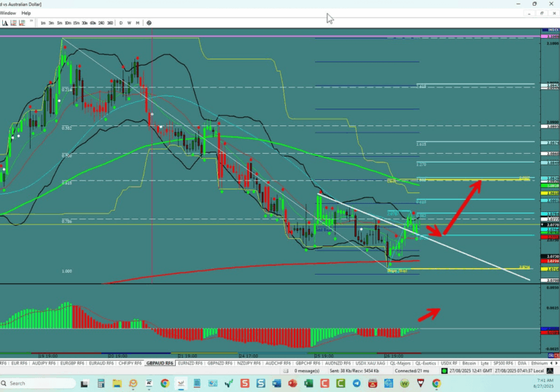Click the green connection indicator in the status bar

coord(444,371)
